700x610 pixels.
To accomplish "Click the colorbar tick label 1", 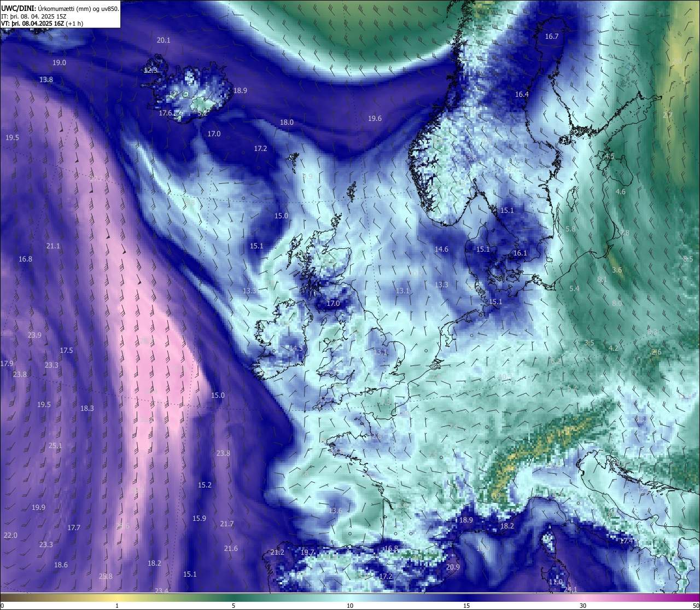I will coord(117,606).
